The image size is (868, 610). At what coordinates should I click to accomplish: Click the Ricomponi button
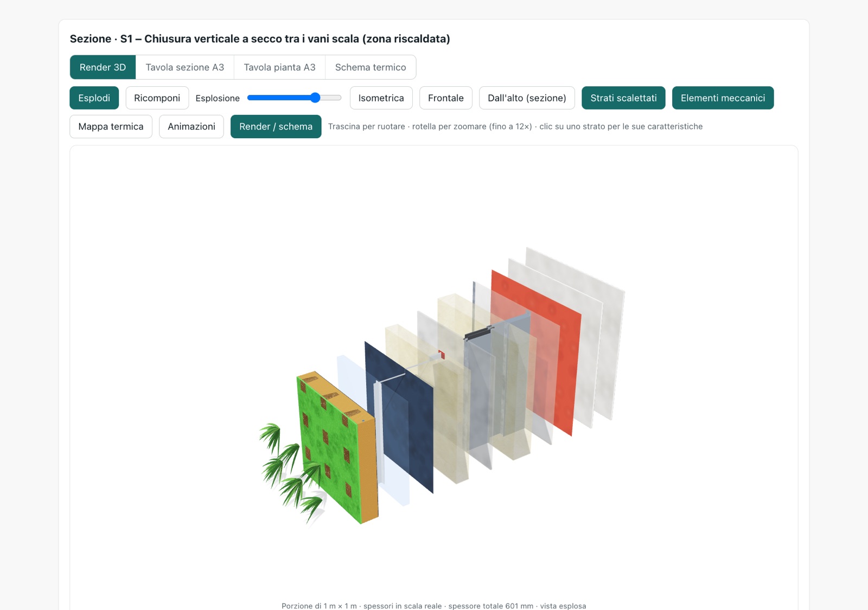tap(157, 98)
